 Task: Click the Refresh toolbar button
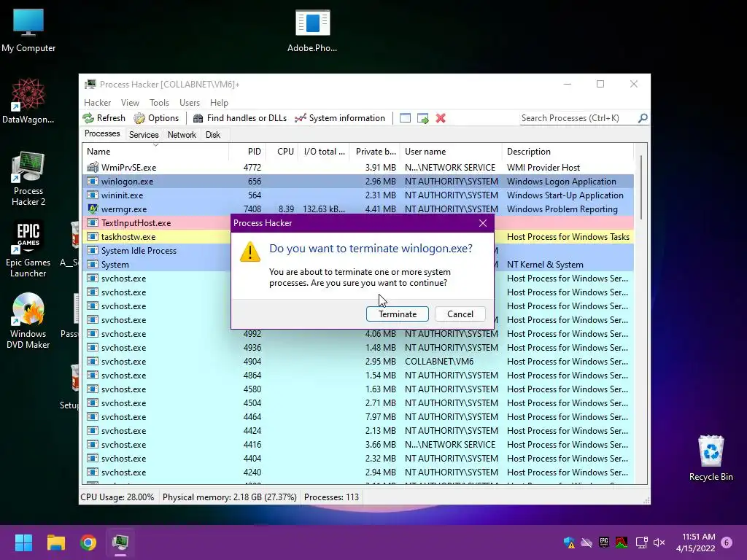(x=104, y=118)
